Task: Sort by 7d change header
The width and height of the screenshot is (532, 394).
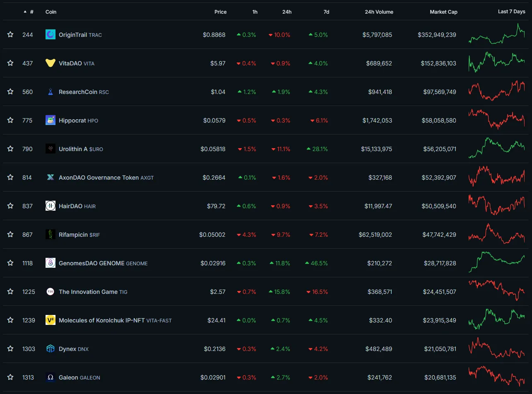Action: tap(326, 12)
